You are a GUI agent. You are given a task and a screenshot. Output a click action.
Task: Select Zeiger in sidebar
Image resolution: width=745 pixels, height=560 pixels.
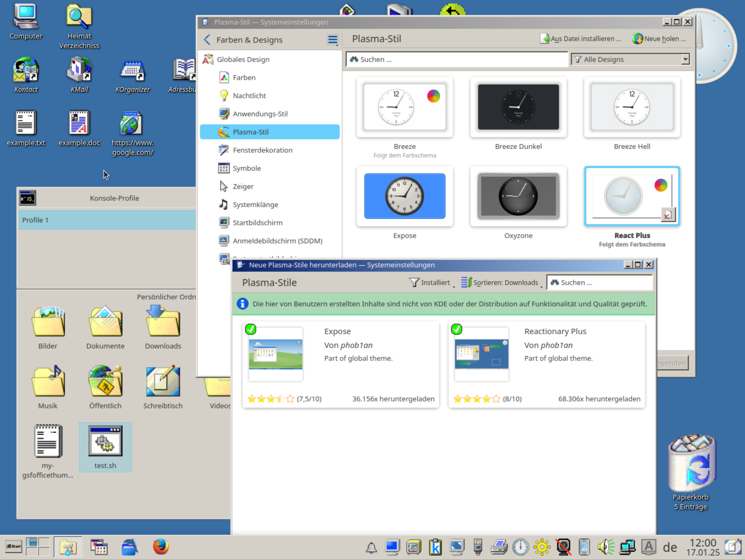point(270,186)
